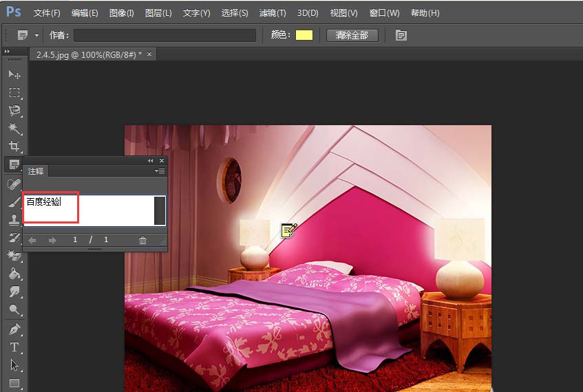Screen dimensions: 583x392
Task: Open the Note tool preset picker dropdown
Action: [x=36, y=35]
